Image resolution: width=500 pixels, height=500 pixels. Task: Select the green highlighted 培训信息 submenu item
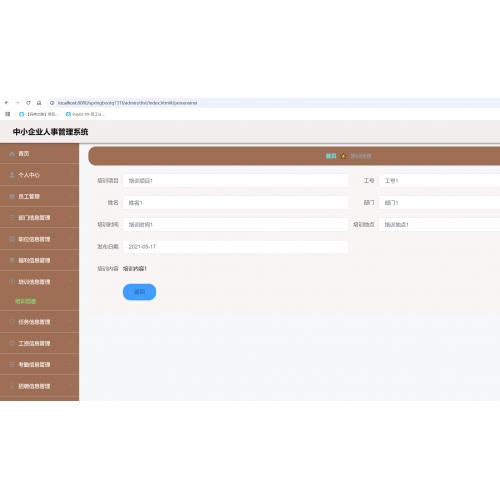click(26, 301)
